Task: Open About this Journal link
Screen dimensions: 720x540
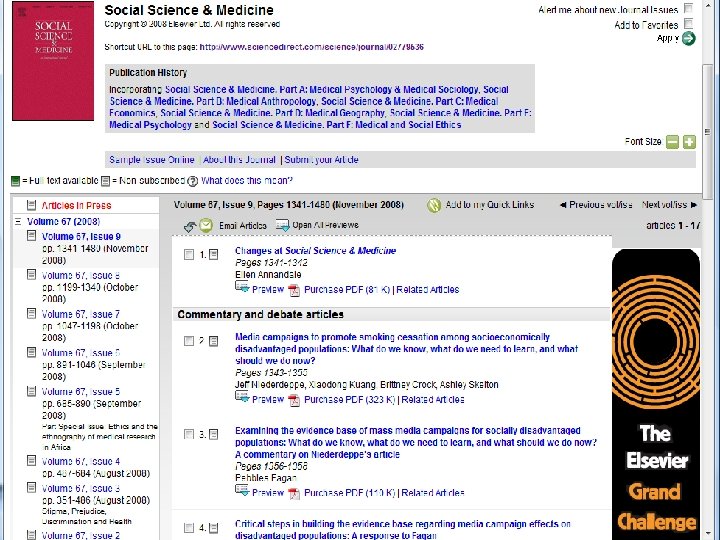Action: point(239,160)
